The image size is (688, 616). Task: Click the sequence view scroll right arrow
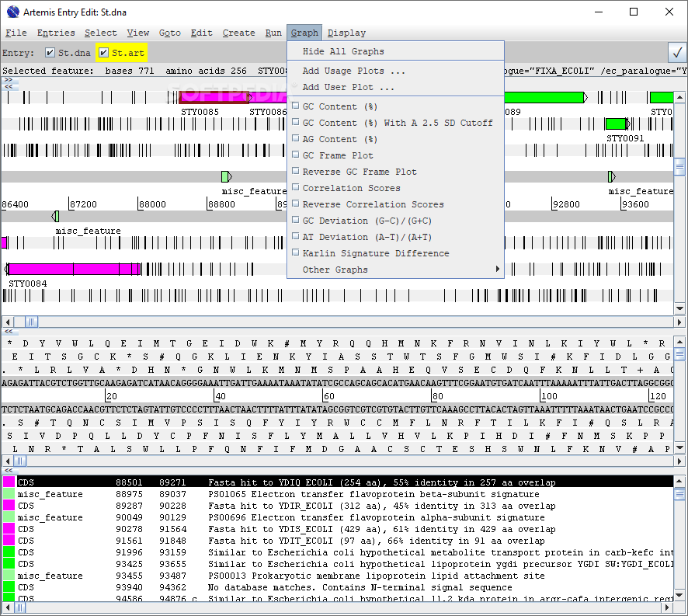click(679, 461)
